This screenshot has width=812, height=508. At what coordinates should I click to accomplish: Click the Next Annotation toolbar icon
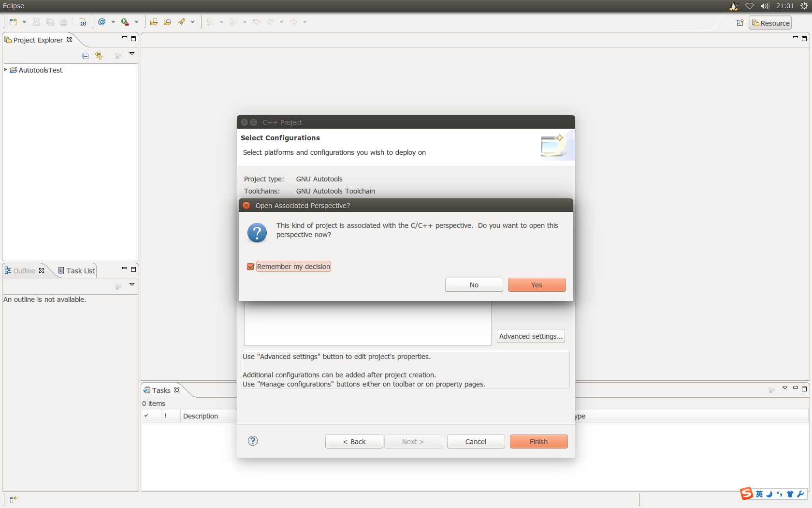pos(210,22)
